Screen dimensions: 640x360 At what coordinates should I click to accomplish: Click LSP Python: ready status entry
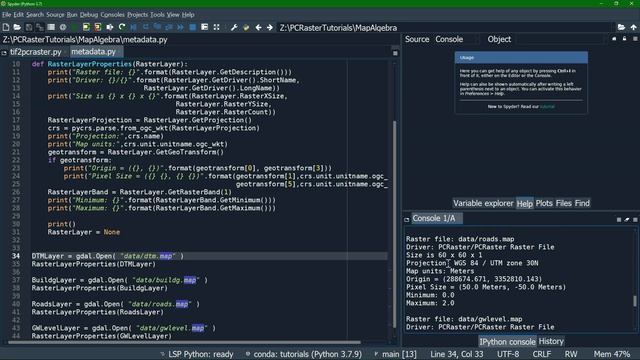[197, 354]
